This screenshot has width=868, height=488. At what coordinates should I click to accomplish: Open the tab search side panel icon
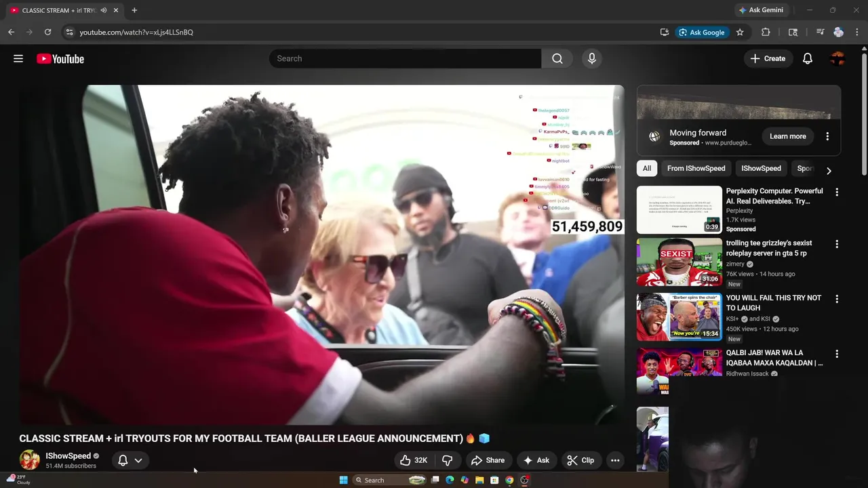coord(793,32)
